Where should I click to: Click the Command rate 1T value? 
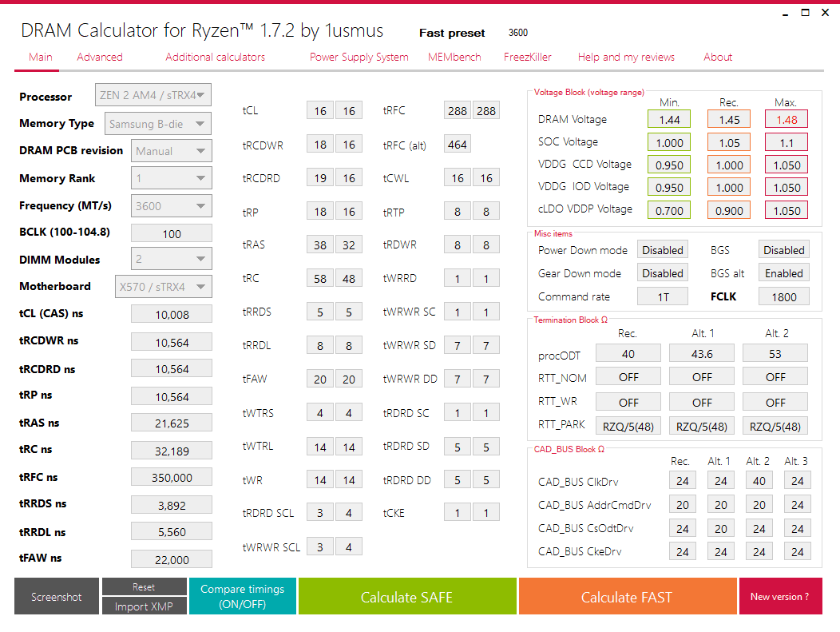pos(663,297)
